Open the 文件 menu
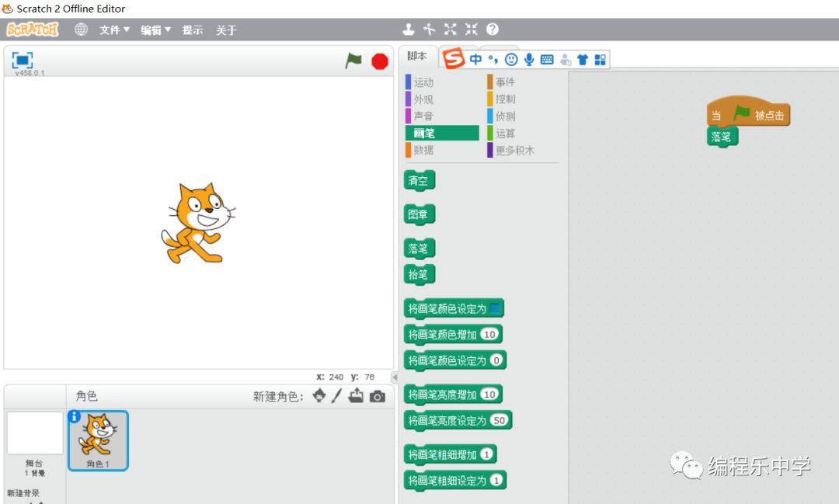The width and height of the screenshot is (839, 504). point(114,30)
